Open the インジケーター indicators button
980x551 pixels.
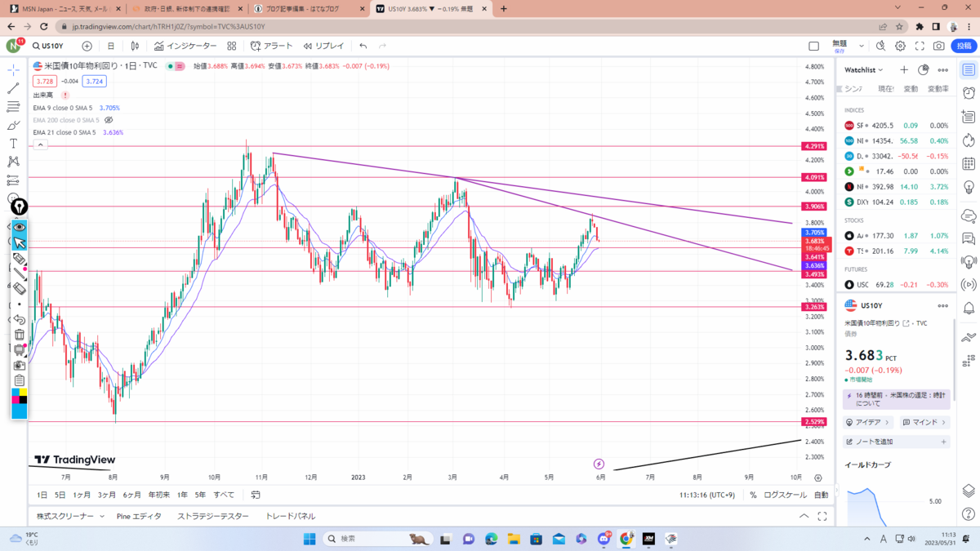pos(185,47)
